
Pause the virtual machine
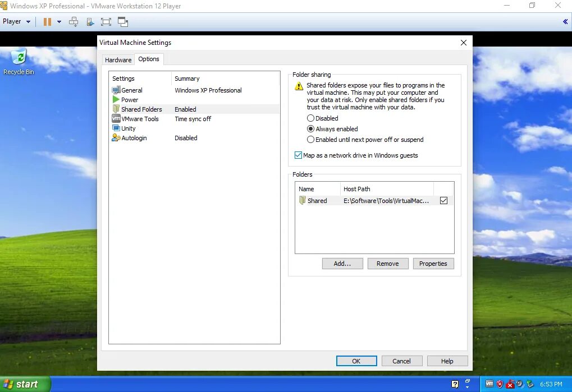(x=47, y=22)
